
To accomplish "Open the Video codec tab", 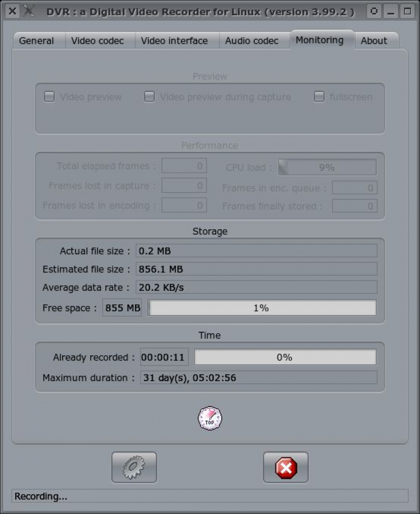I will click(97, 40).
